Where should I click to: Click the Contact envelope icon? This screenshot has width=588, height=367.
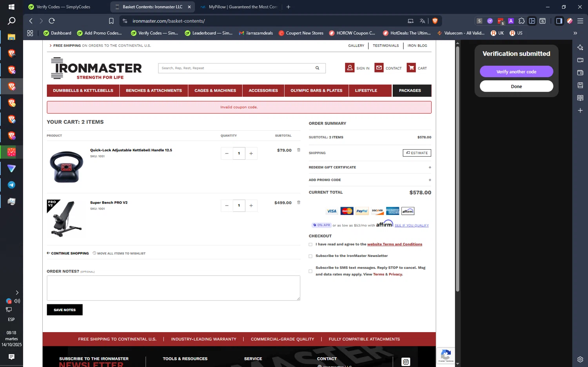point(379,68)
